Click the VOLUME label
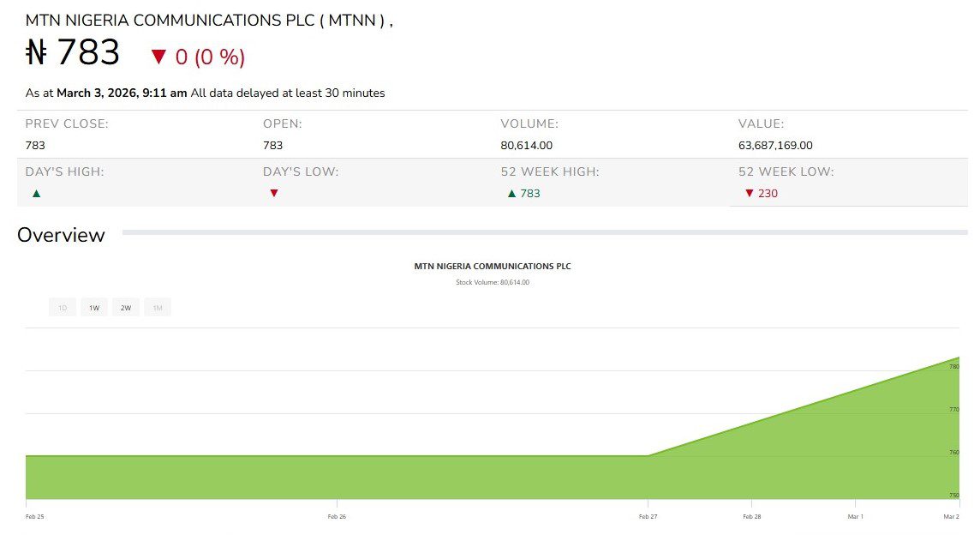980x535 pixels. click(x=530, y=124)
